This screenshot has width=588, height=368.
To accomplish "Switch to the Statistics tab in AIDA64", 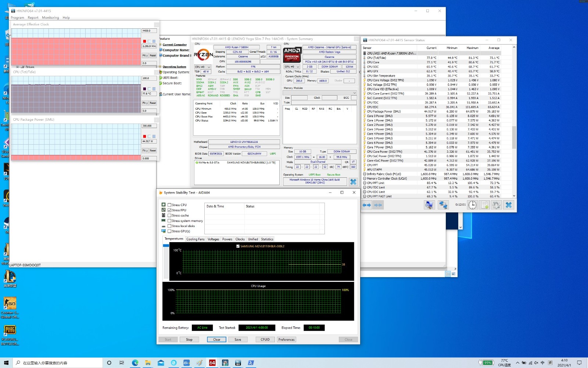I will coord(267,239).
